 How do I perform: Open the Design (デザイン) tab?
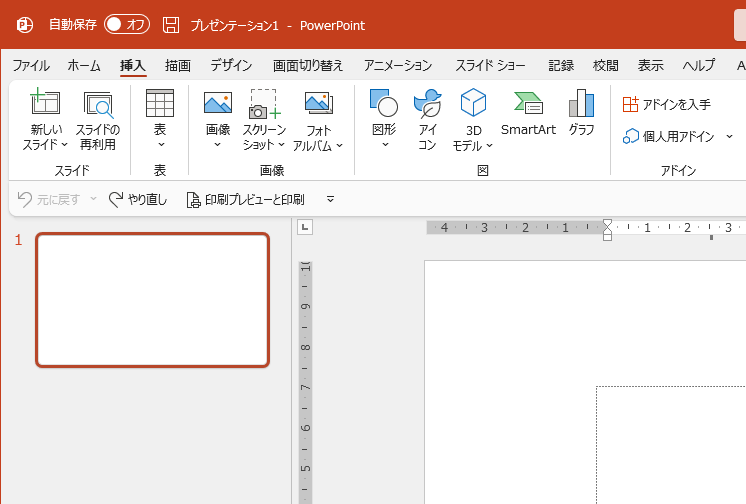231,65
